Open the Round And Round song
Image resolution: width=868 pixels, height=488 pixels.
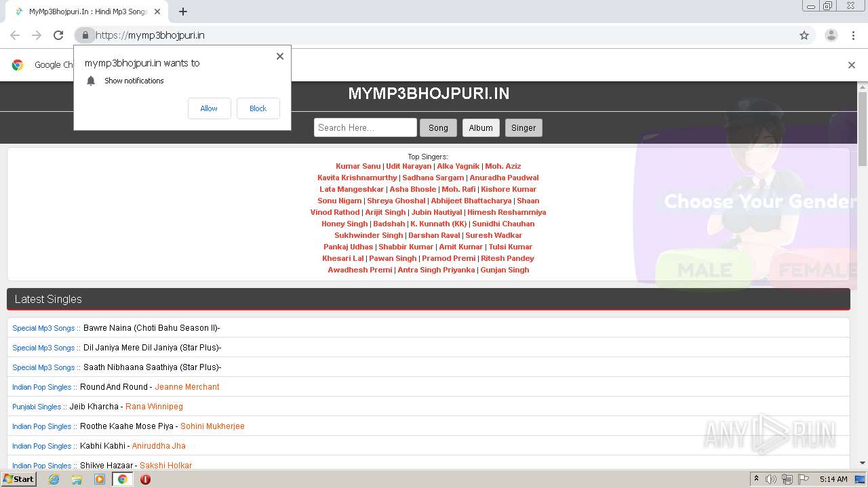tap(114, 387)
